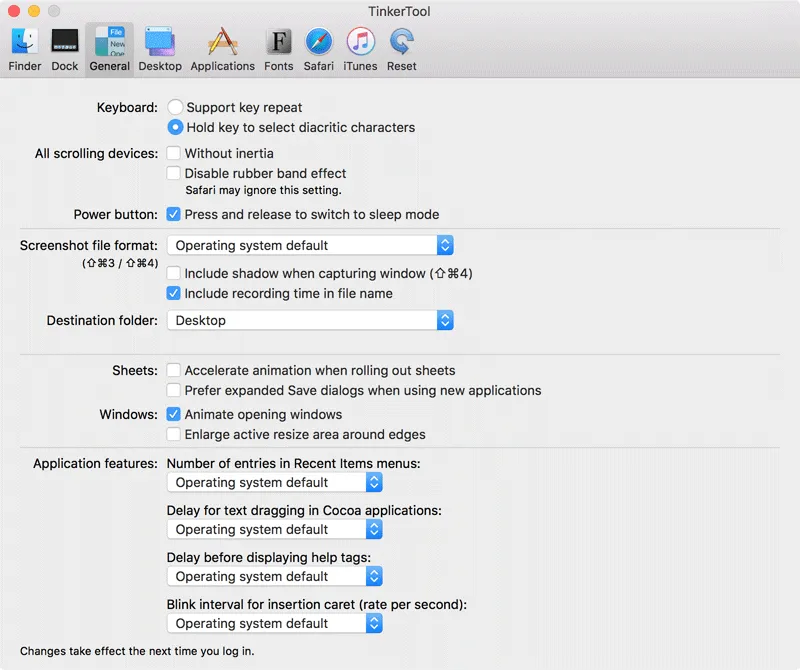
Task: Open the Dock settings pane
Action: [64, 45]
